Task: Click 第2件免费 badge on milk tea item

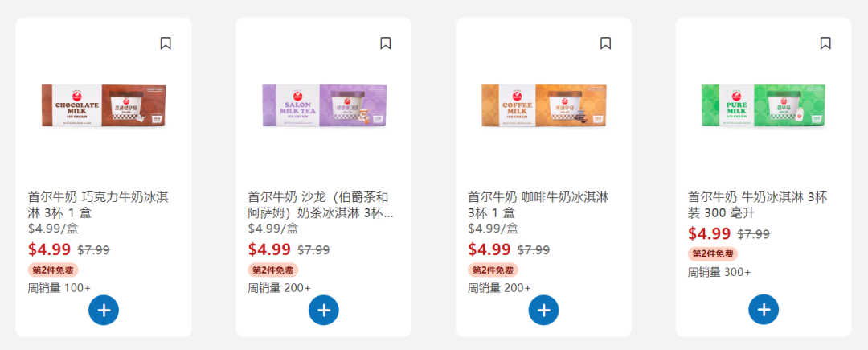Action: click(x=273, y=270)
